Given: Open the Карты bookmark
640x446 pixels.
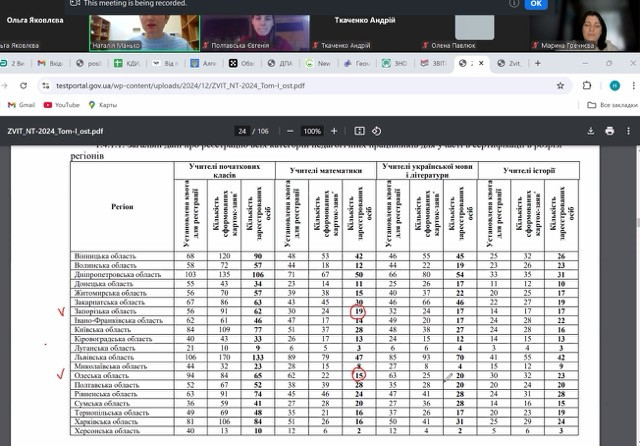Looking at the screenshot, I should coord(103,105).
